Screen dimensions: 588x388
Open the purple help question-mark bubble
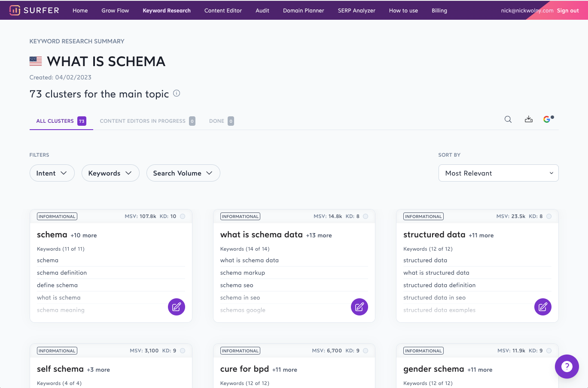pos(567,367)
